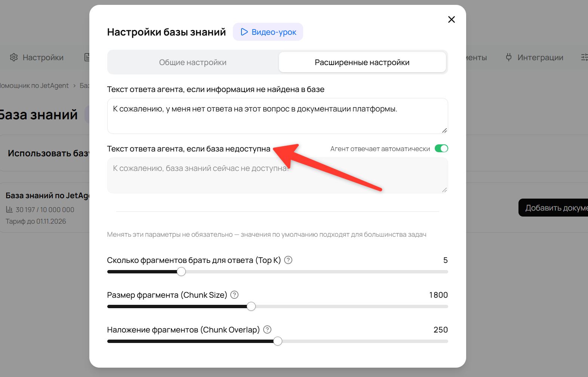
Task: Edit the text for information not found
Action: [x=277, y=116]
